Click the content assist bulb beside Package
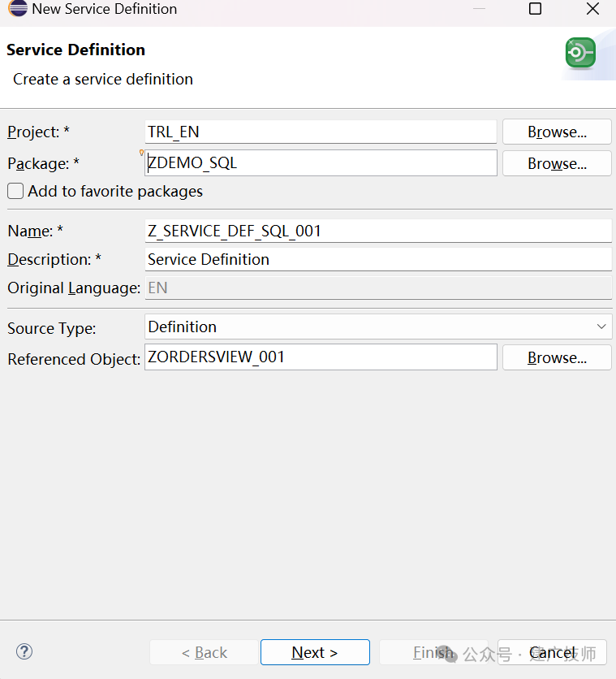The height and width of the screenshot is (679, 616). [x=141, y=153]
